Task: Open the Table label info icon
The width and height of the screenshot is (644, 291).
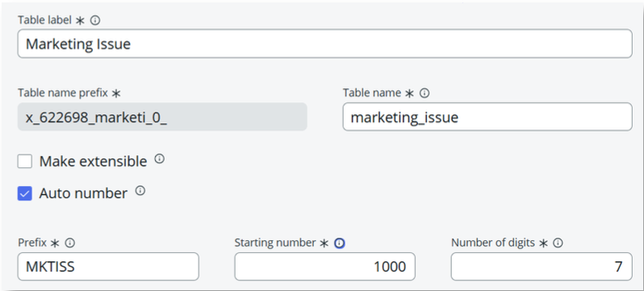Action: [x=95, y=20]
